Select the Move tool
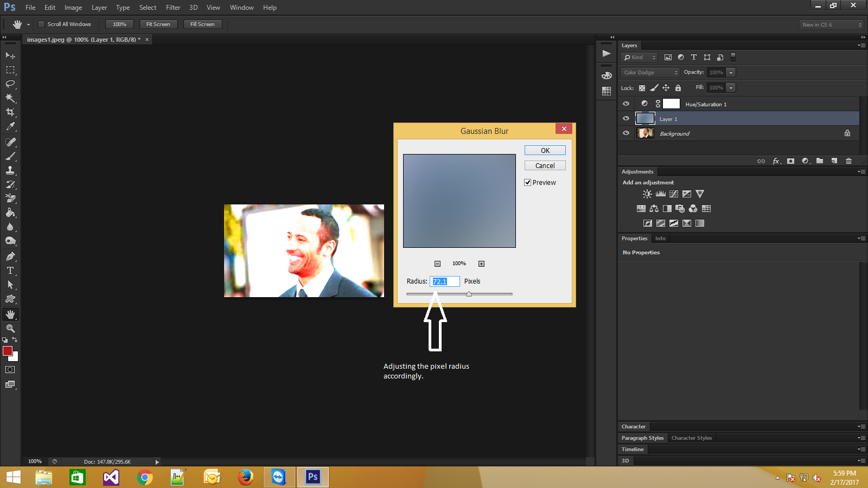The image size is (868, 488). click(x=10, y=55)
